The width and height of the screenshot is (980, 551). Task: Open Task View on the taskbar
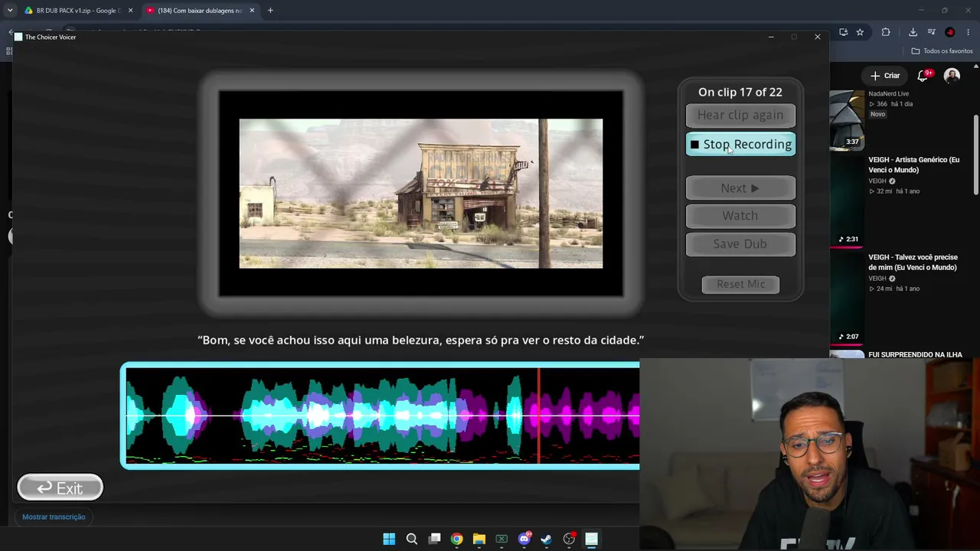[434, 539]
